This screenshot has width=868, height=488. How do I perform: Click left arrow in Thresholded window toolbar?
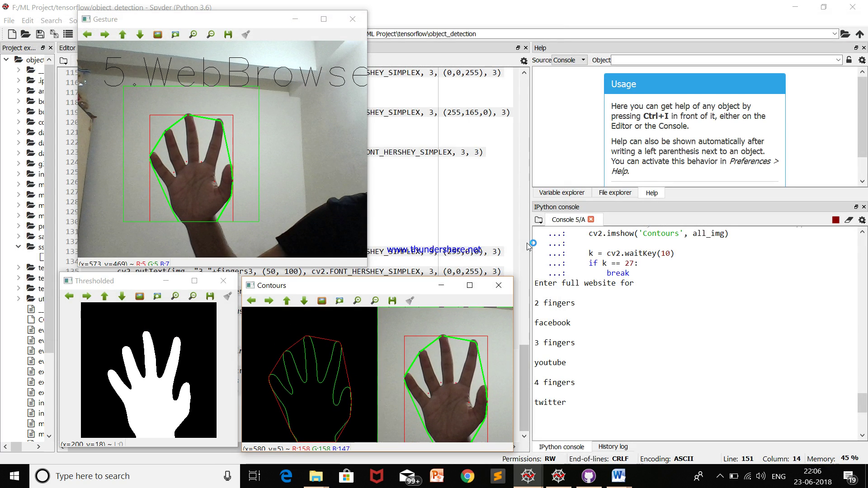pos(69,296)
